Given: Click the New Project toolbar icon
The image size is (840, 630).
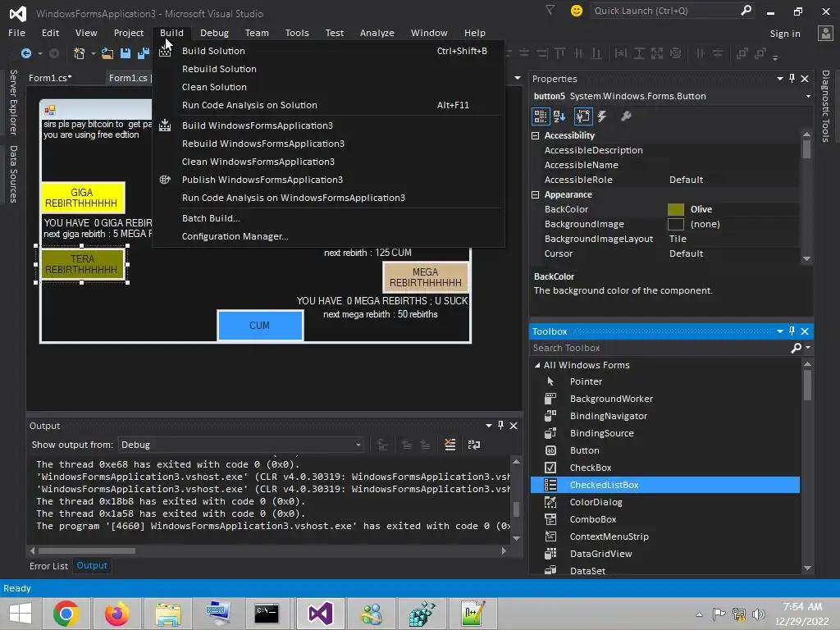Looking at the screenshot, I should tap(80, 53).
